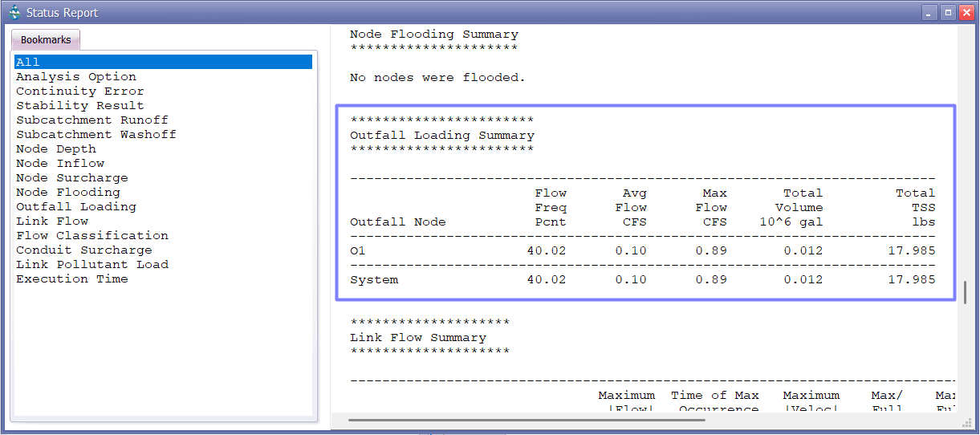Select the Subcatchment Washoff bookmark
The width and height of the screenshot is (980, 435).
point(96,134)
